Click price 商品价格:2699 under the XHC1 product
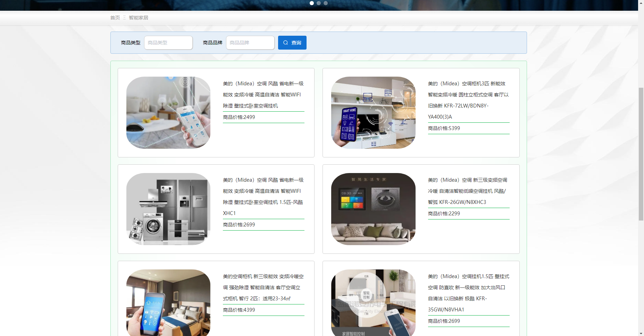The width and height of the screenshot is (644, 336). 239,225
